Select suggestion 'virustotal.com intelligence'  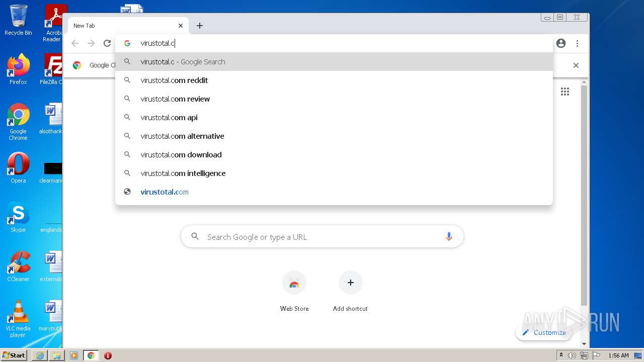point(334,173)
